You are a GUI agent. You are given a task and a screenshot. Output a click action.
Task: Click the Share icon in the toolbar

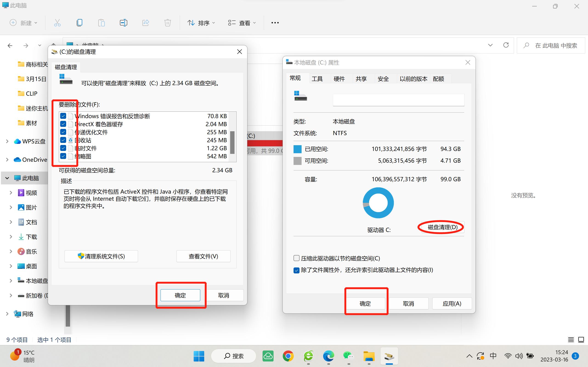(x=146, y=22)
